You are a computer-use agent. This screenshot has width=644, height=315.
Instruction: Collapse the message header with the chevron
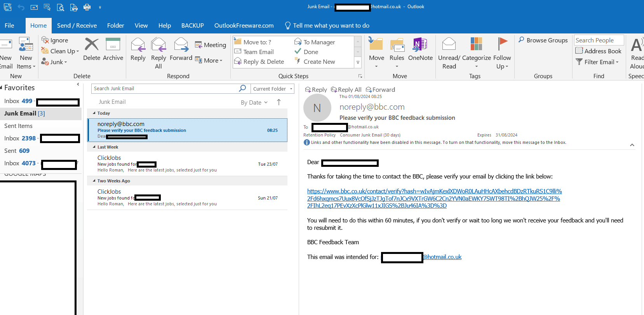coord(632,145)
